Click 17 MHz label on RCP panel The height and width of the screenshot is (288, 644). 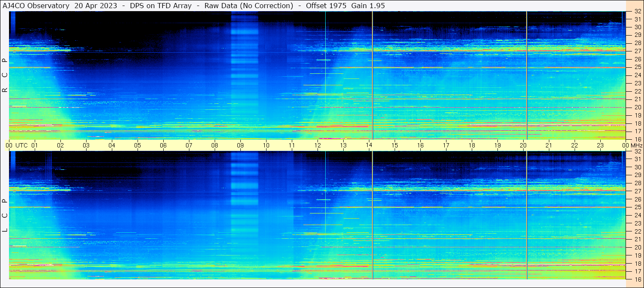click(x=638, y=131)
